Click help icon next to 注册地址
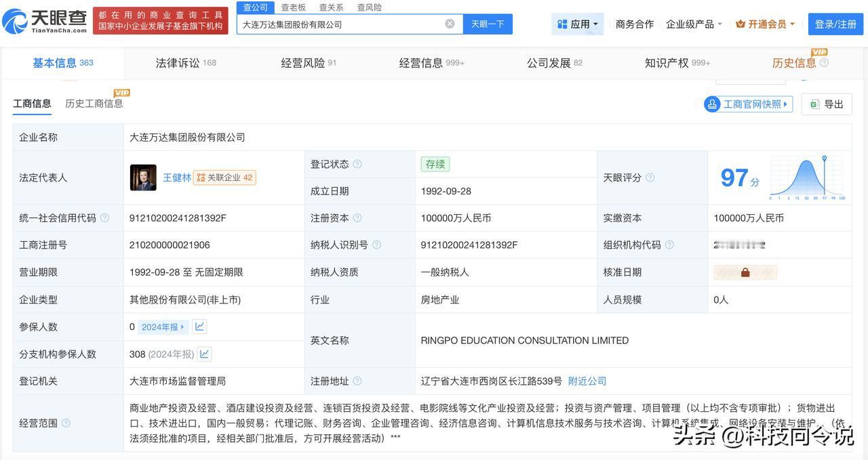Viewport: 868px width, 460px height. tap(357, 381)
